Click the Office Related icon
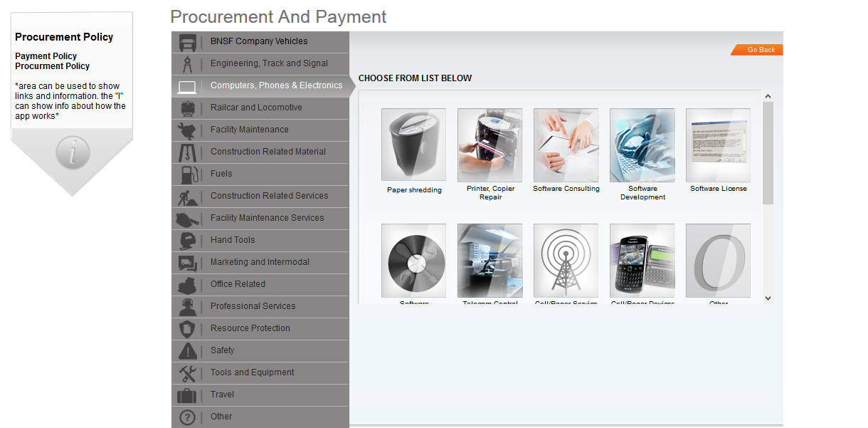This screenshot has height=428, width=868. [187, 285]
